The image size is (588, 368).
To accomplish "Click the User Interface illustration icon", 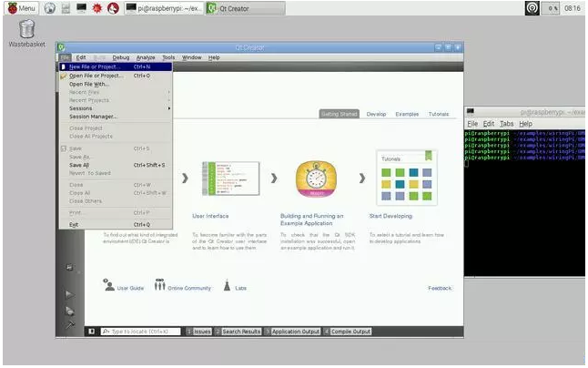I will pyautogui.click(x=231, y=179).
